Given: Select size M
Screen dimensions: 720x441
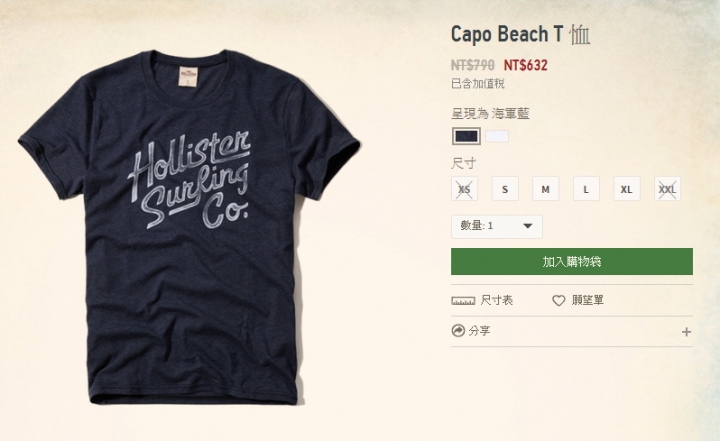Looking at the screenshot, I should coord(546,189).
